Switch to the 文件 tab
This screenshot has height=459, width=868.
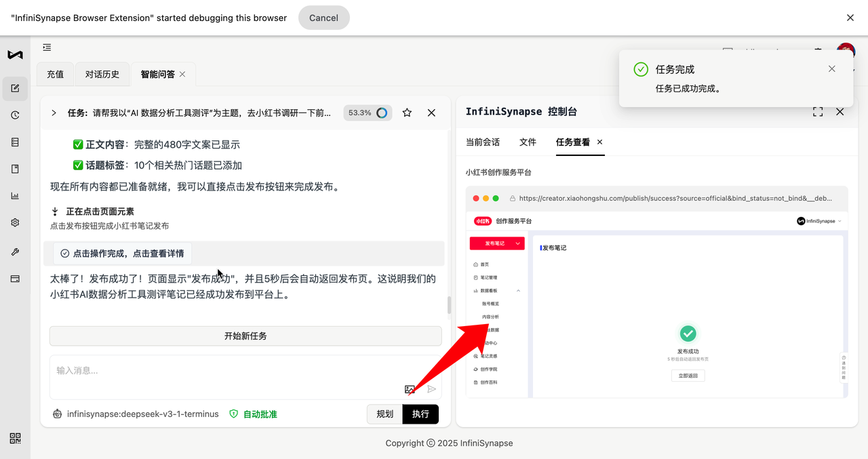(x=528, y=142)
